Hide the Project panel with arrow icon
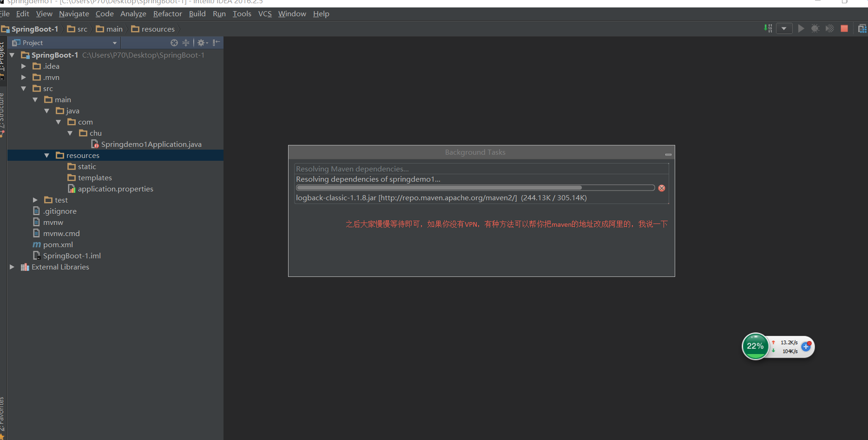This screenshot has height=440, width=868. pyautogui.click(x=217, y=43)
